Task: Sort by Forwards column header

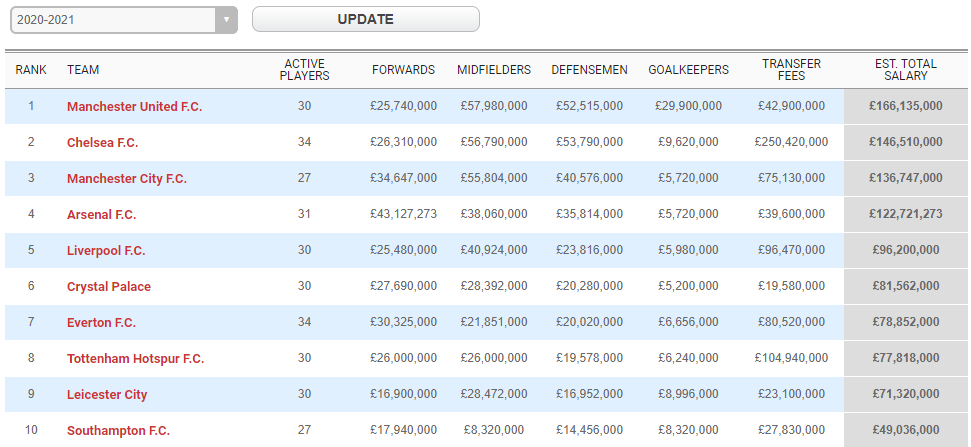Action: coord(403,70)
